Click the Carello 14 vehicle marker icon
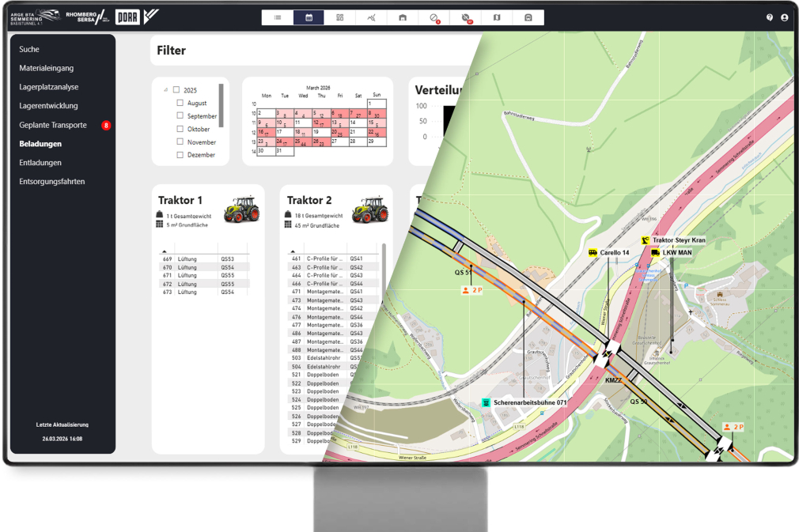 tap(593, 252)
